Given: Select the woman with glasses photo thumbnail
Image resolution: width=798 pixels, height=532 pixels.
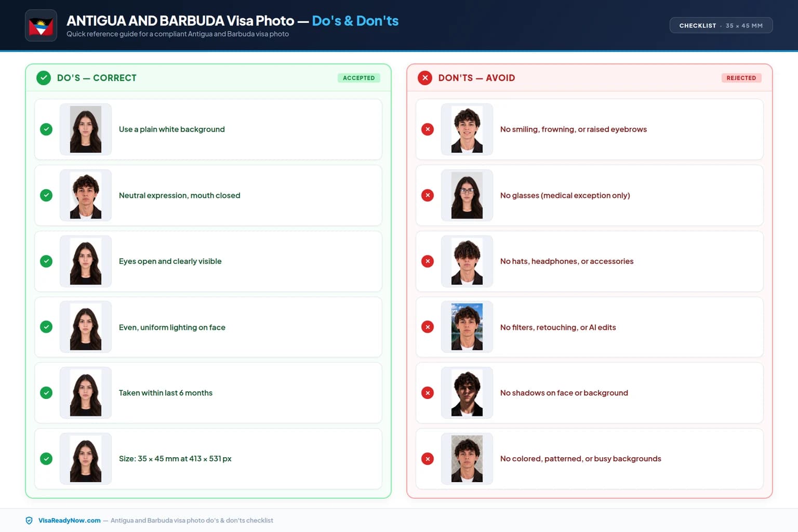Looking at the screenshot, I should [x=467, y=195].
